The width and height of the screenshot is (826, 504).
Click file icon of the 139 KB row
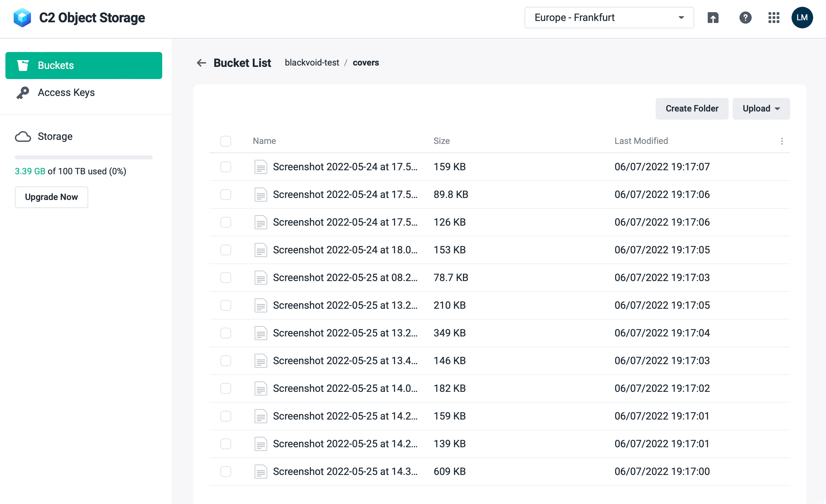[261, 444]
